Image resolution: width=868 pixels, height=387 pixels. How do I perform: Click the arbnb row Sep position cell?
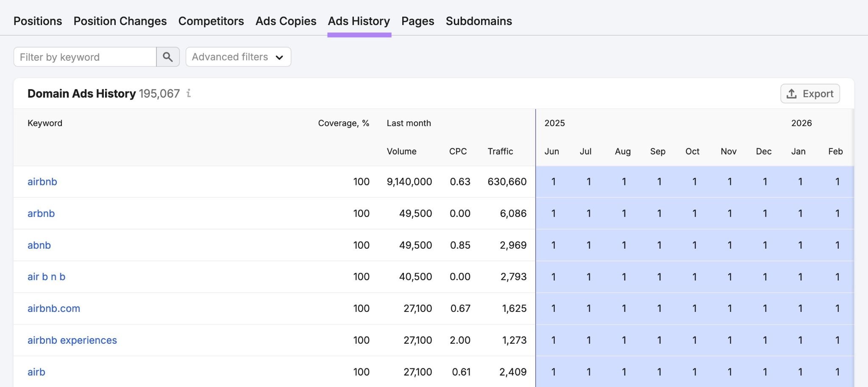pos(659,213)
